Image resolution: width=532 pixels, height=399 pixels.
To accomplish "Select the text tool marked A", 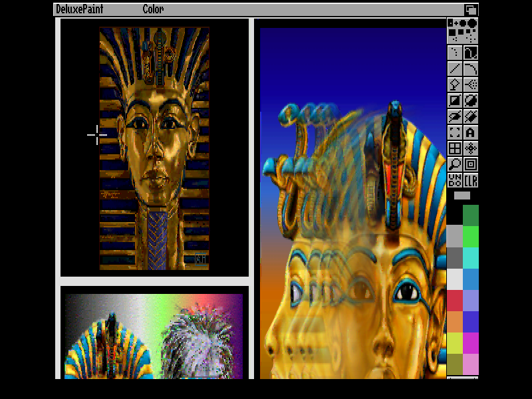I will click(x=471, y=132).
